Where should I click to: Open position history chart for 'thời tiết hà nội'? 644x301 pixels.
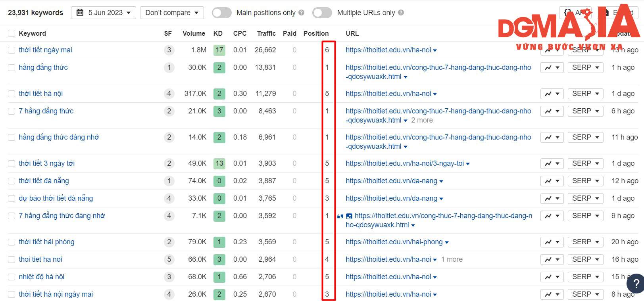(x=552, y=94)
